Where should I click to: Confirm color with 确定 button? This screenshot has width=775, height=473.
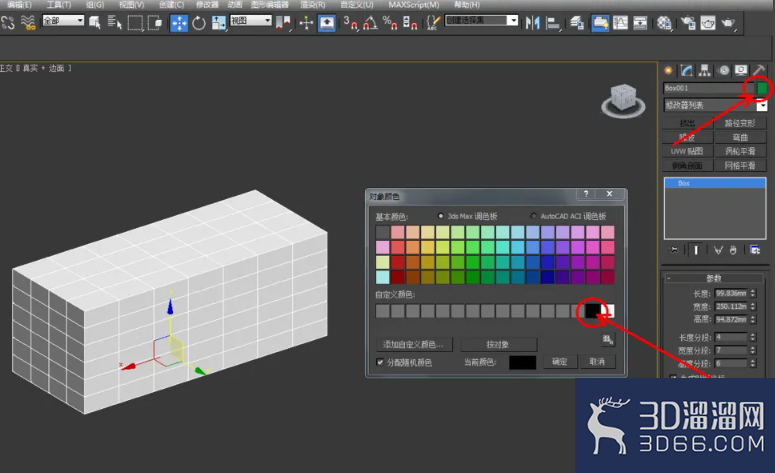pyautogui.click(x=560, y=362)
